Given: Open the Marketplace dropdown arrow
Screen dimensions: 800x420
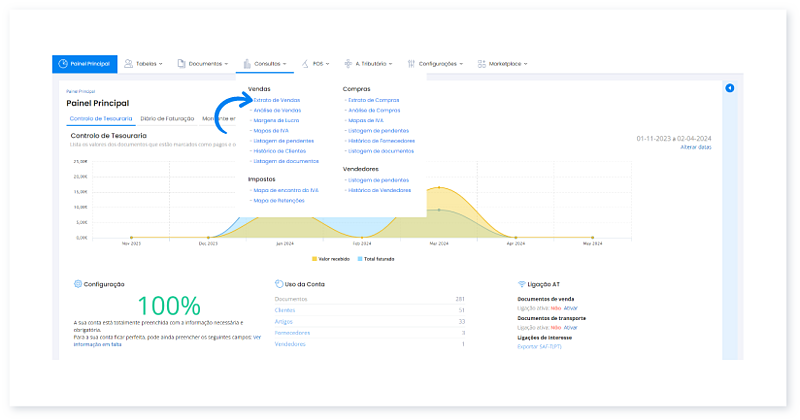Looking at the screenshot, I should pos(526,64).
